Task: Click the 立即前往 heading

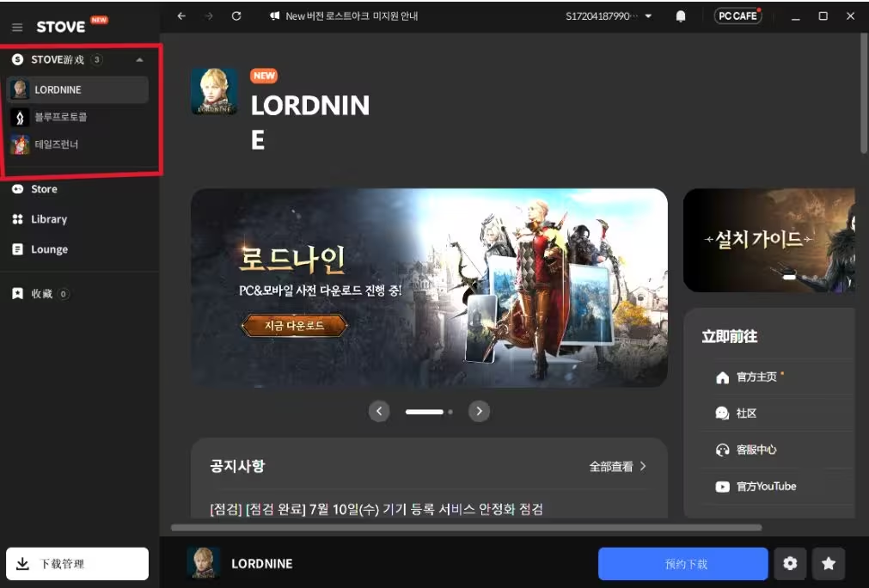Action: click(730, 336)
